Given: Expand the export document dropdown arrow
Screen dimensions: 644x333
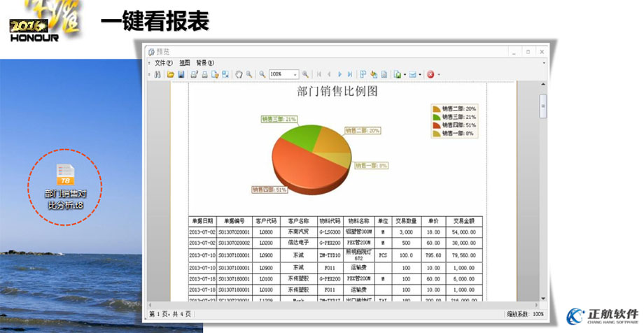Looking at the screenshot, I should coord(404,74).
